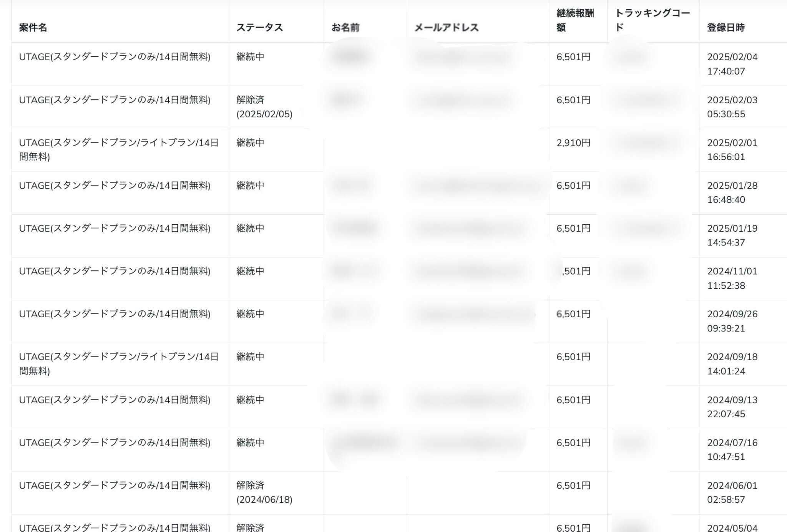Select the date 2025/02/03 05:30:55
Image resolution: width=787 pixels, height=532 pixels.
click(x=732, y=107)
